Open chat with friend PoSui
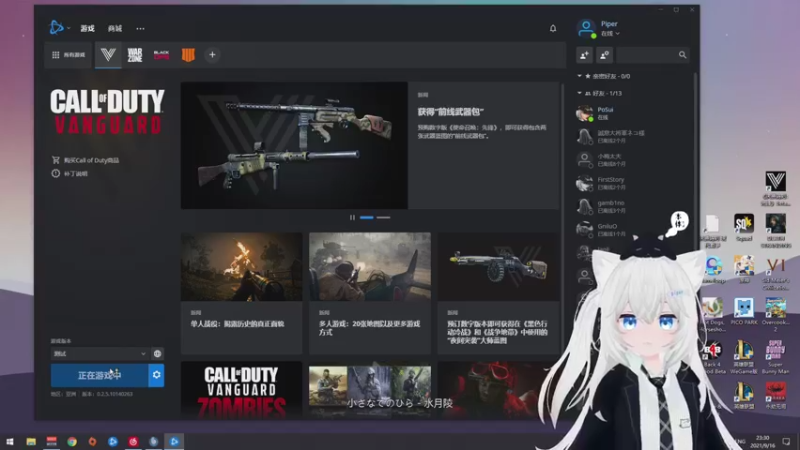 pos(633,113)
